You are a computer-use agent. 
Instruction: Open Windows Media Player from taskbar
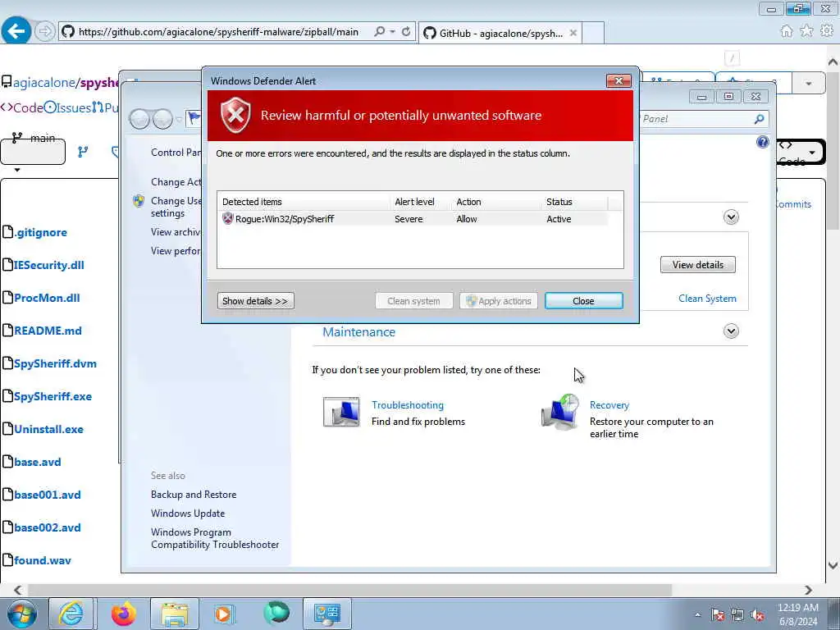point(223,614)
